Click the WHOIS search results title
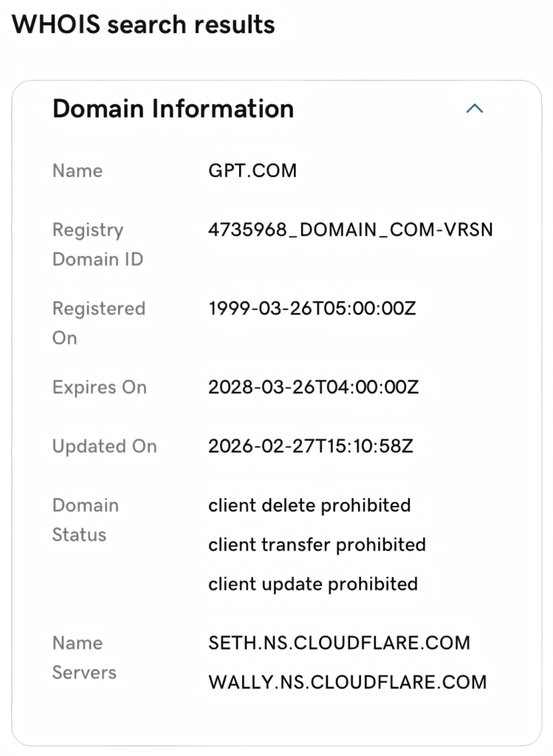The image size is (553, 756). click(143, 24)
